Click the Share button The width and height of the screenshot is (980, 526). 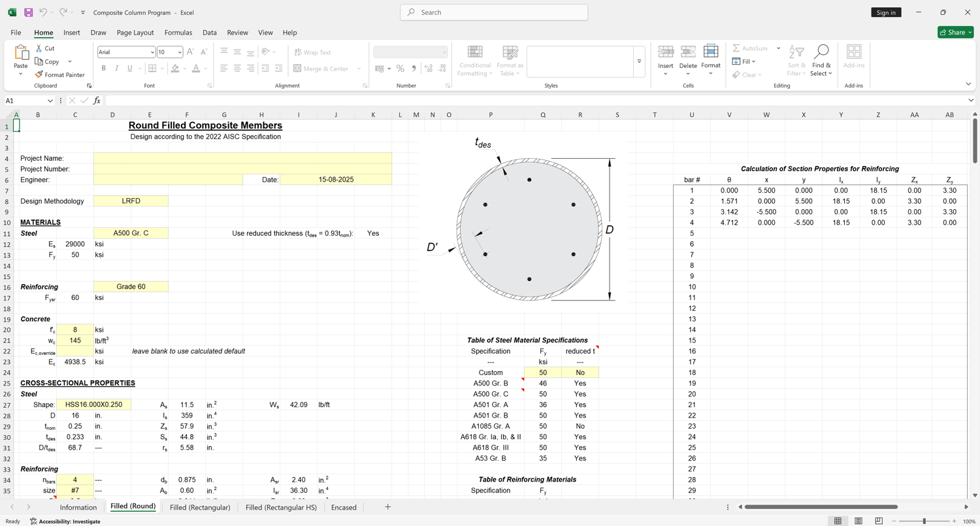tap(956, 33)
